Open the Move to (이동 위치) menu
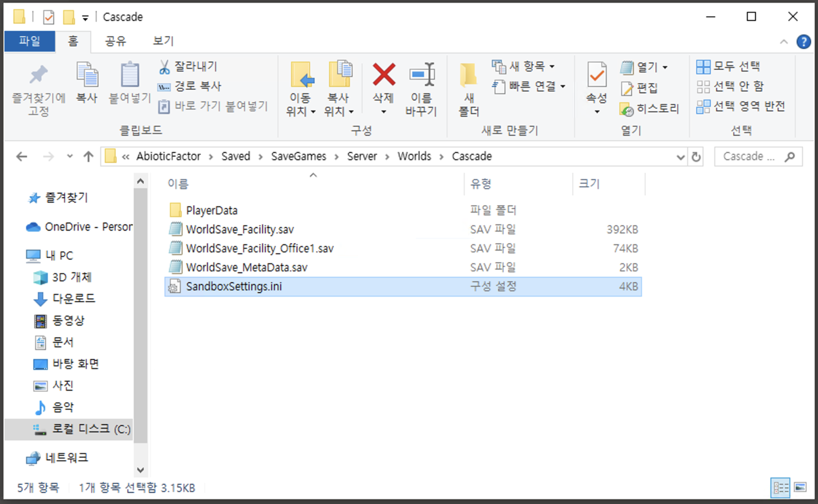818x504 pixels. pyautogui.click(x=301, y=89)
